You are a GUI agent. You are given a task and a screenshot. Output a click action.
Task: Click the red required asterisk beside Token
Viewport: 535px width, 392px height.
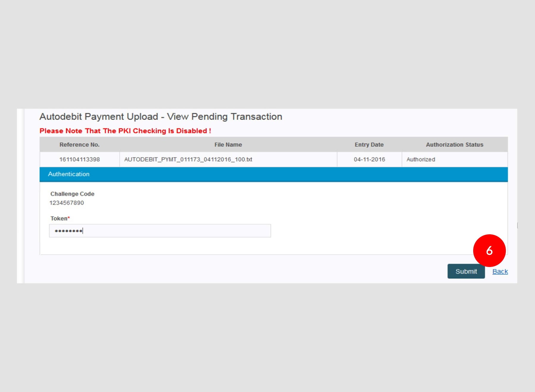69,218
